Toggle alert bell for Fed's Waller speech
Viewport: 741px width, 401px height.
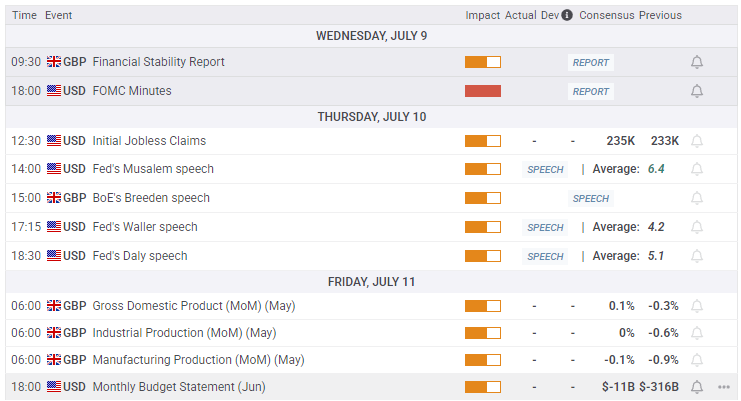click(697, 228)
